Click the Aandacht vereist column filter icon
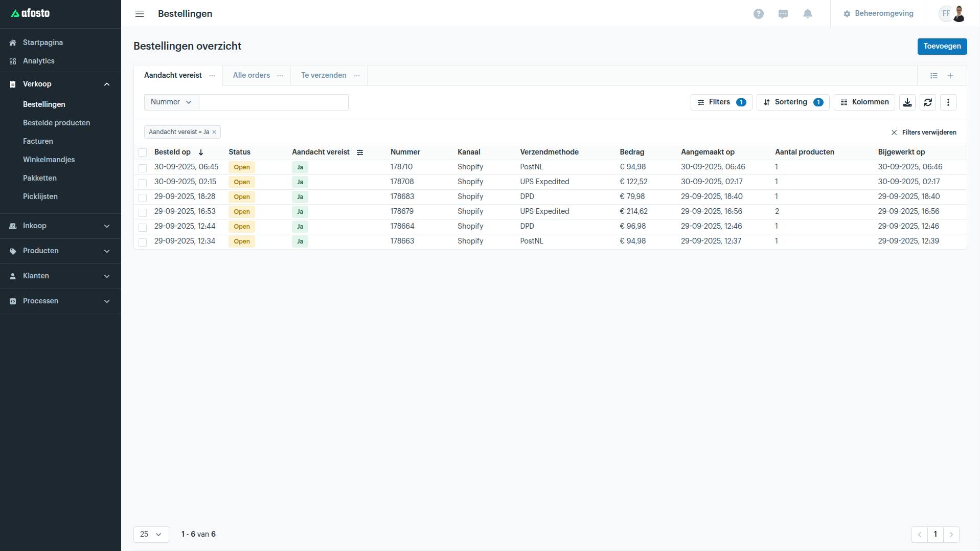The height and width of the screenshot is (551, 980). point(360,152)
